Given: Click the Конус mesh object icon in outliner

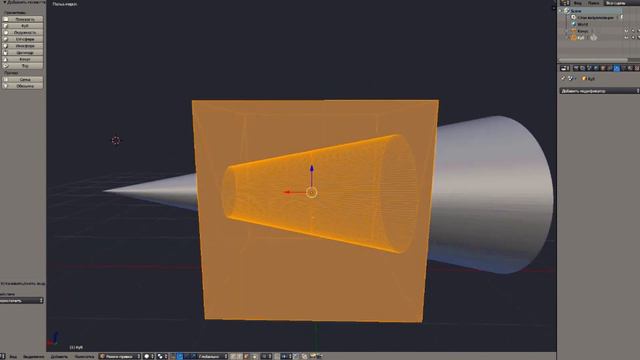Looking at the screenshot, I should click(573, 31).
